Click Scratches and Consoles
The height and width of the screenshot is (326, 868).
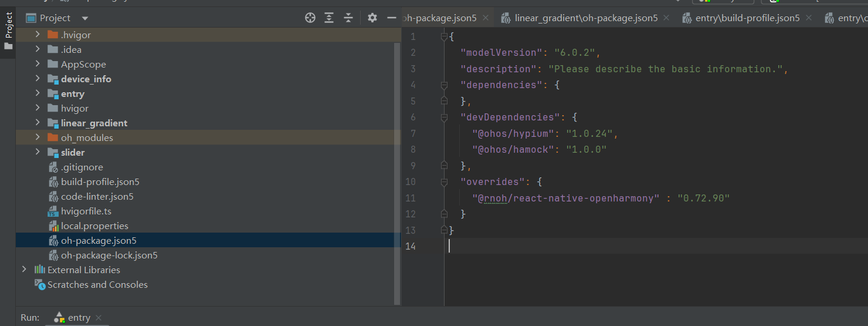point(97,284)
